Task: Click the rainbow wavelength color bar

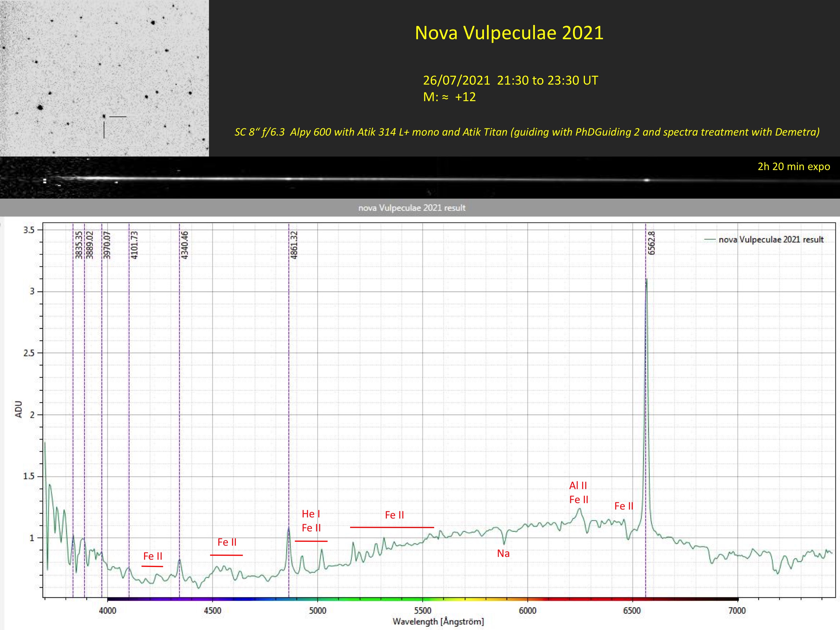Action: click(422, 599)
